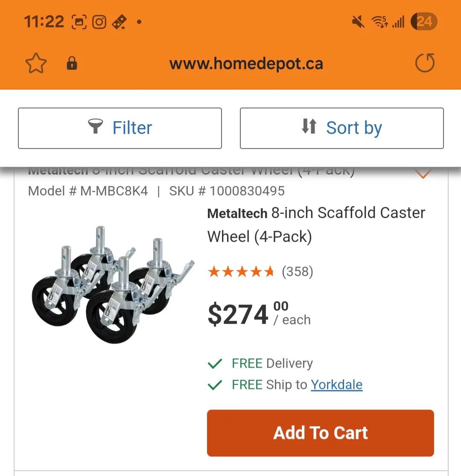Bookmark the page using the star icon
The height and width of the screenshot is (476, 461).
tap(36, 63)
